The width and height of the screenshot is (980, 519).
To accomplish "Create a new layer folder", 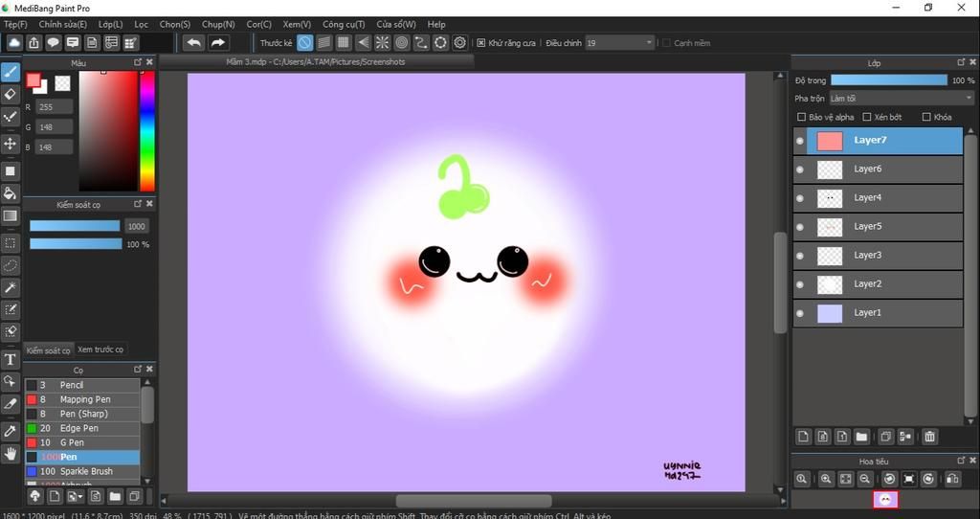I will pyautogui.click(x=861, y=437).
